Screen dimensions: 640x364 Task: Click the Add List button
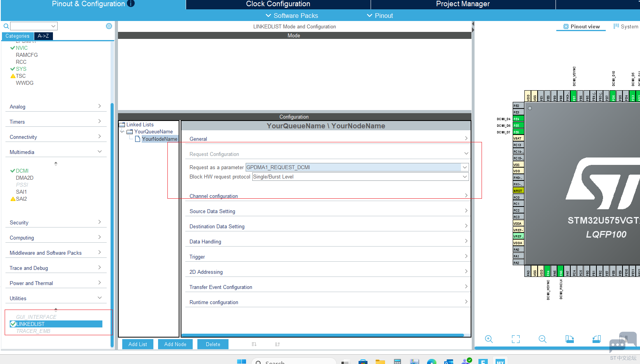(138, 344)
